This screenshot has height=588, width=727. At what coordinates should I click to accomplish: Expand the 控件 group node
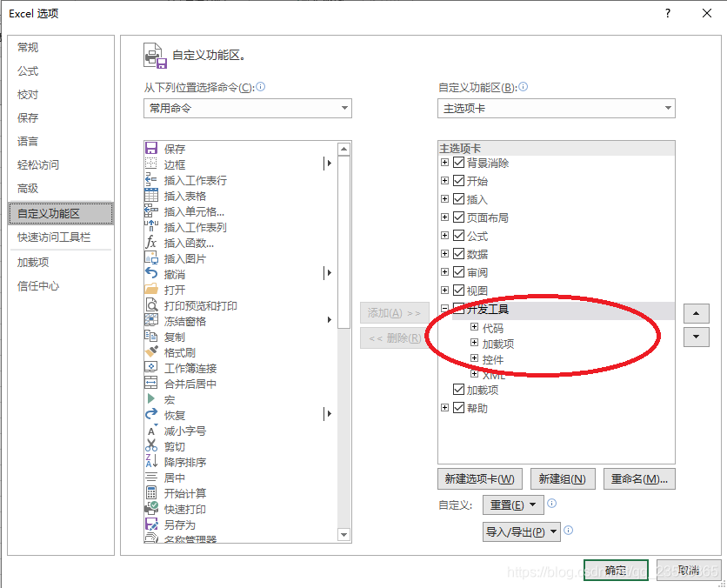(474, 358)
